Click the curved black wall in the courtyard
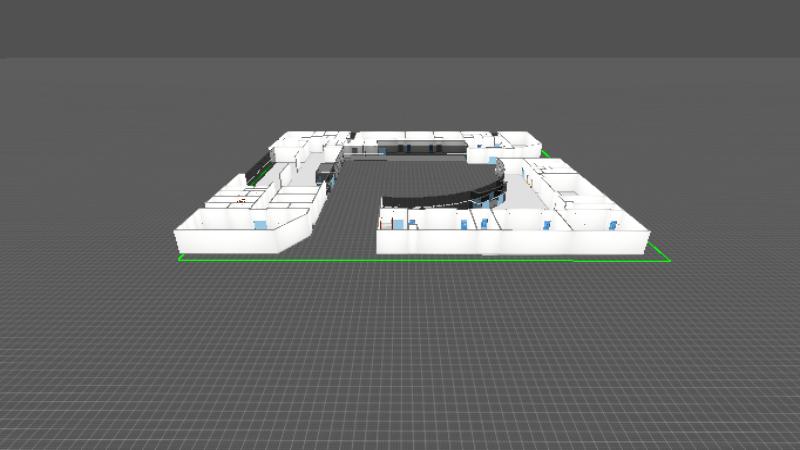This screenshot has width=800, height=450. pyautogui.click(x=440, y=196)
